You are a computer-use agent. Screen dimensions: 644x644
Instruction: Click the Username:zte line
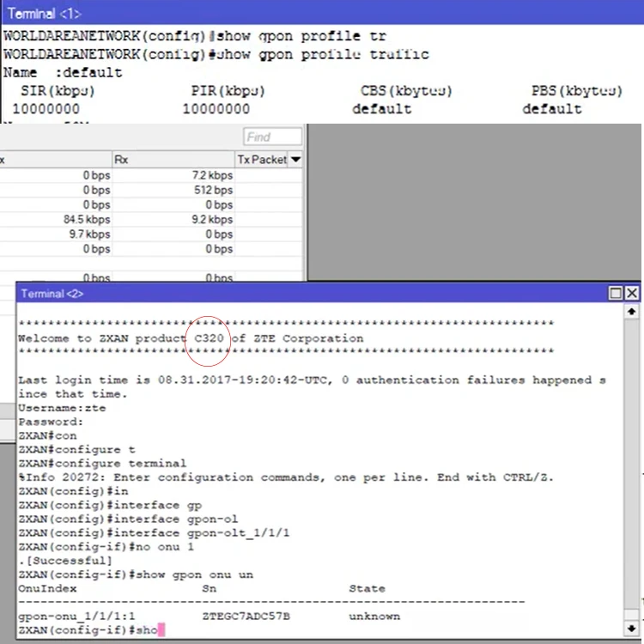pos(62,408)
